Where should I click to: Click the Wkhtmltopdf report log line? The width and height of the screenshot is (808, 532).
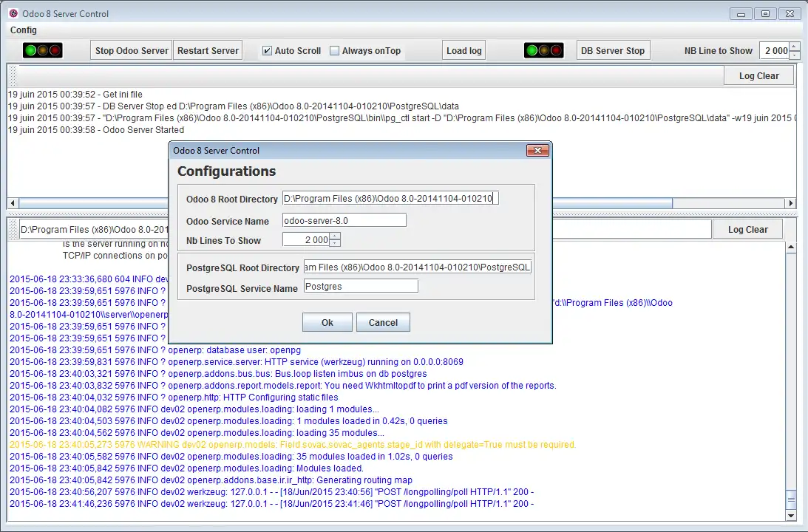[283, 386]
